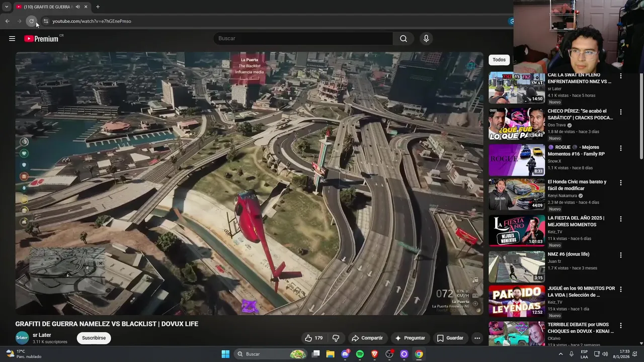Switch to Google Chrome on taskbar
Image resolution: width=644 pixels, height=362 pixels.
419,354
